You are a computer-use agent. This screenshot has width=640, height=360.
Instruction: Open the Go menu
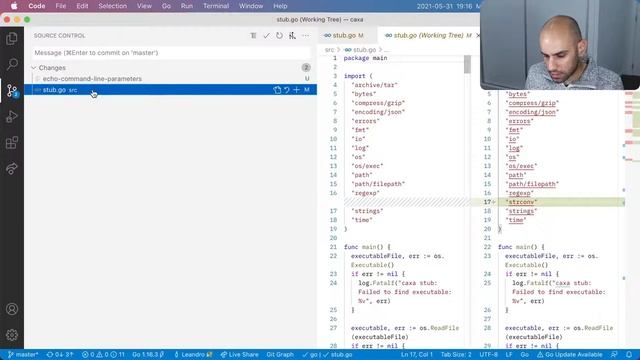pos(166,6)
